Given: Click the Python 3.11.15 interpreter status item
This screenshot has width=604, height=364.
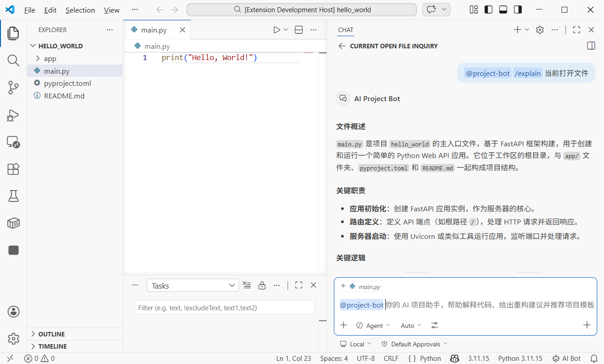Looking at the screenshot, I should click(520, 358).
